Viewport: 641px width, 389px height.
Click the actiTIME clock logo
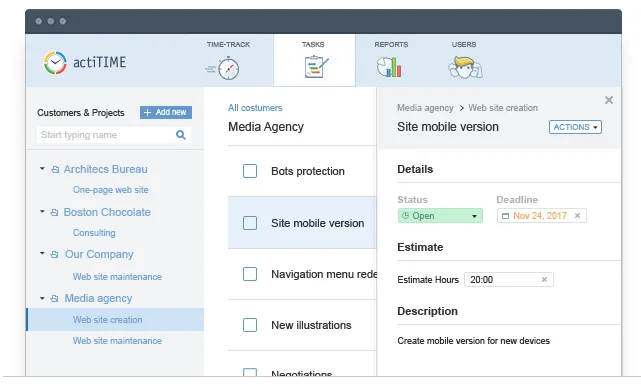pyautogui.click(x=55, y=63)
